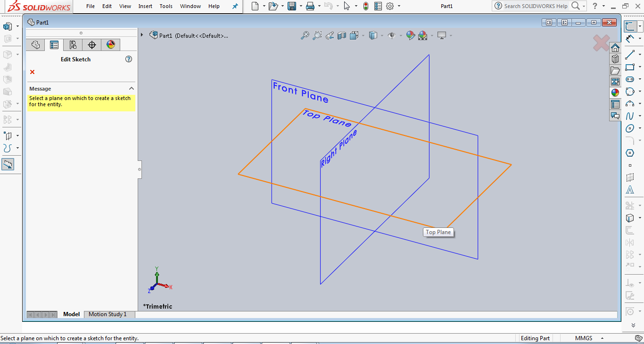Select the sketch Text tool
Viewport: 644px width, 344px height.
click(x=630, y=190)
